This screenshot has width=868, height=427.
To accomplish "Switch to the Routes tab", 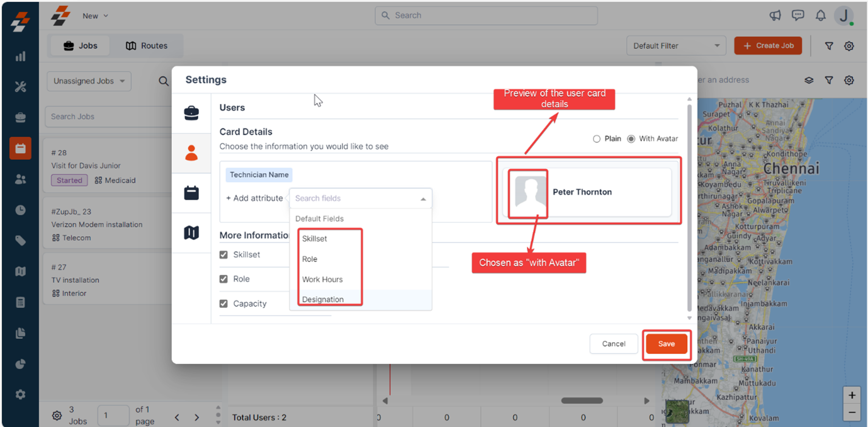I will (x=147, y=45).
